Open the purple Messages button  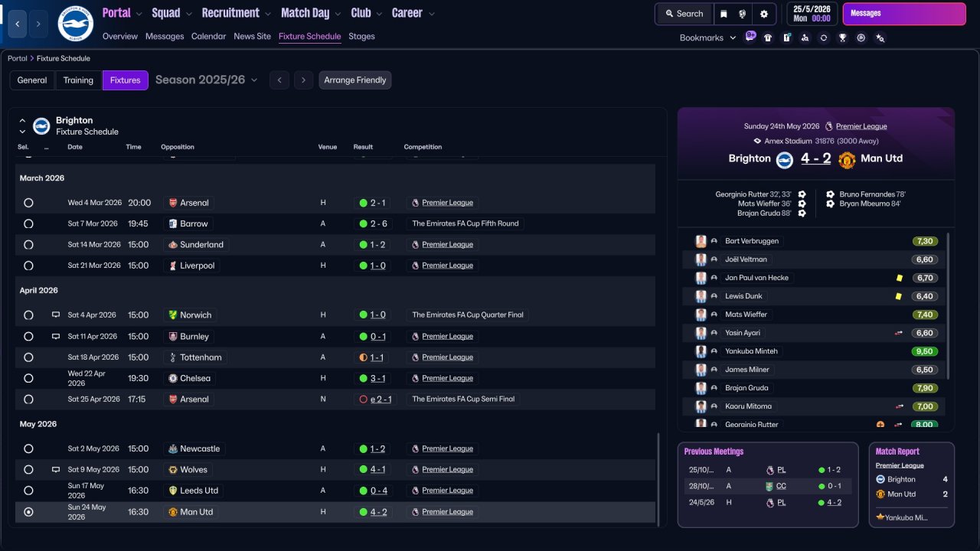point(904,14)
